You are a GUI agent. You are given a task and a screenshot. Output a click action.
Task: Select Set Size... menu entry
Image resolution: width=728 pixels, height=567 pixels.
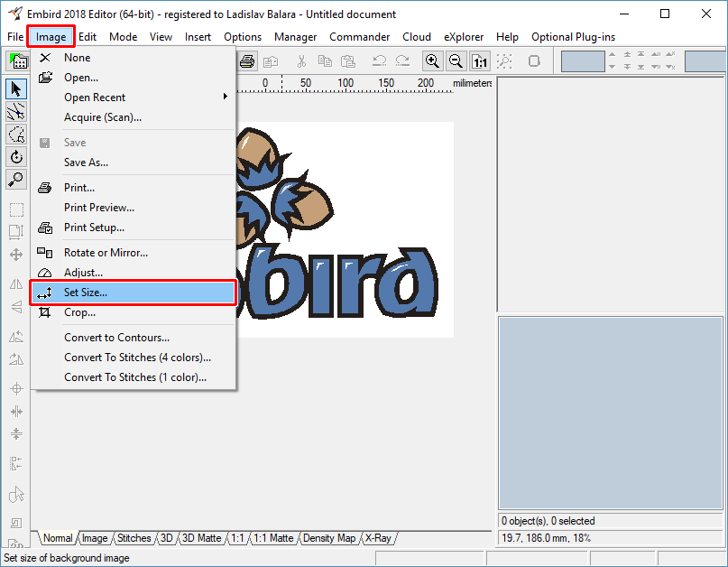click(134, 293)
